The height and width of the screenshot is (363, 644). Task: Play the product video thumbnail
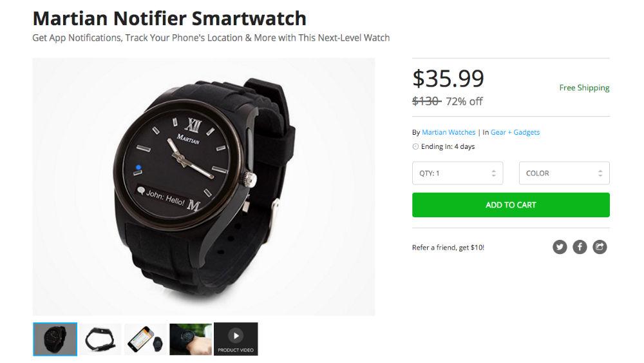(236, 339)
